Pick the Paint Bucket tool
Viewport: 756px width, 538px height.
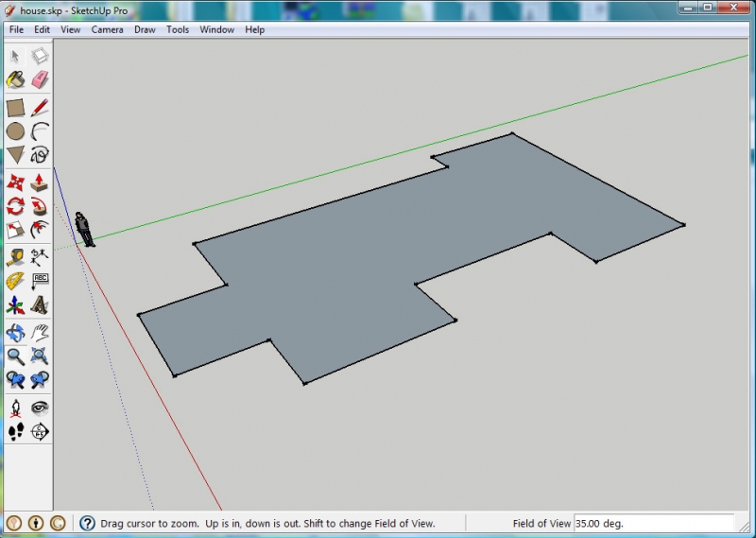click(x=15, y=80)
